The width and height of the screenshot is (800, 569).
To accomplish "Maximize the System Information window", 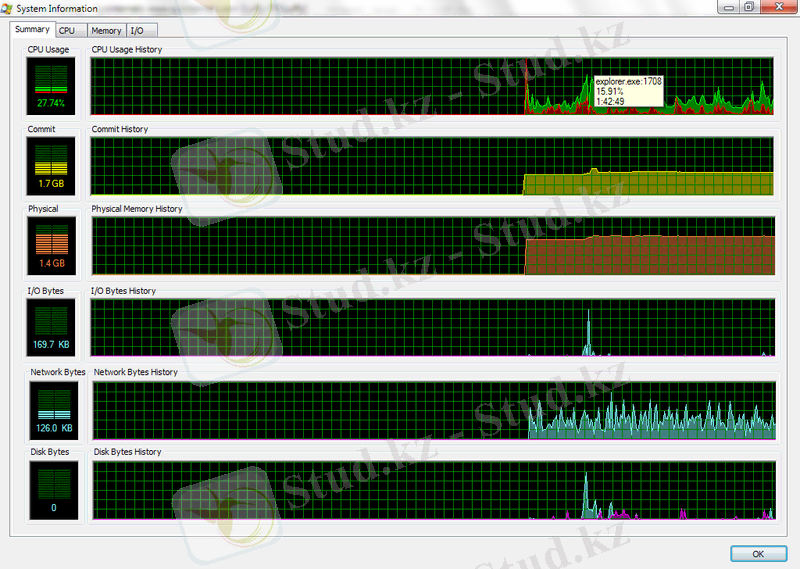I will pyautogui.click(x=749, y=7).
